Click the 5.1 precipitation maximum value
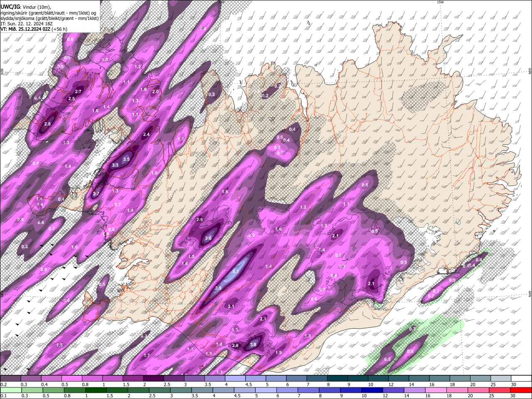This screenshot has width=532, height=399. (236, 271)
